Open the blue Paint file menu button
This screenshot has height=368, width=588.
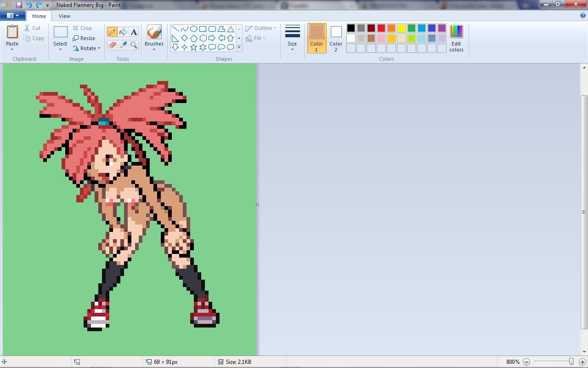[12, 16]
